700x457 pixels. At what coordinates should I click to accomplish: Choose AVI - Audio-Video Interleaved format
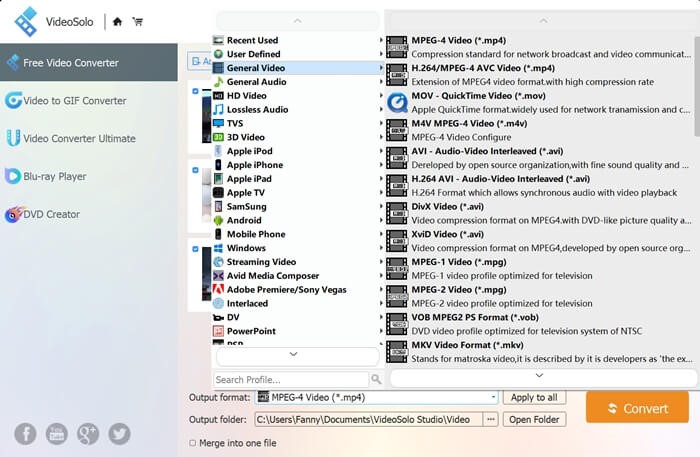tap(539, 158)
